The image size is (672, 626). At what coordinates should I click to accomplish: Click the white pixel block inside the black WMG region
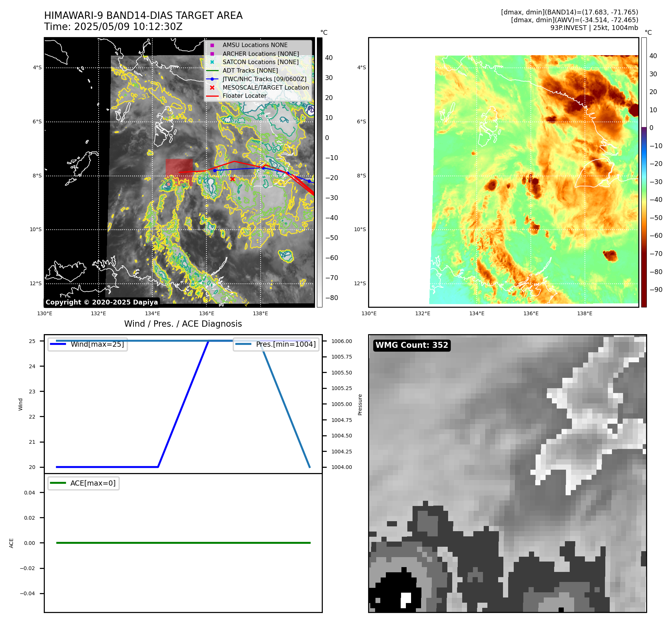pyautogui.click(x=406, y=600)
